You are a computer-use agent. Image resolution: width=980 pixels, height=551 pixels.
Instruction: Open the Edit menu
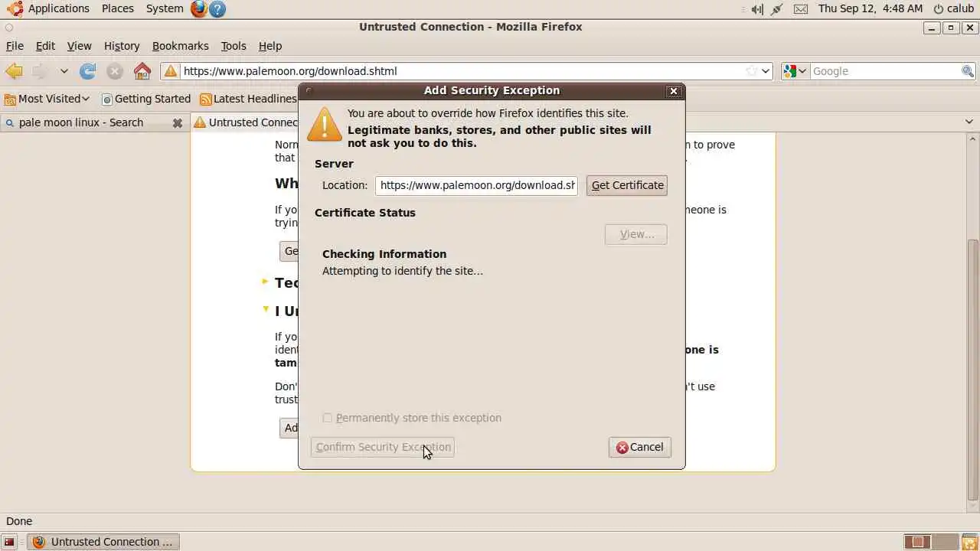tap(45, 46)
